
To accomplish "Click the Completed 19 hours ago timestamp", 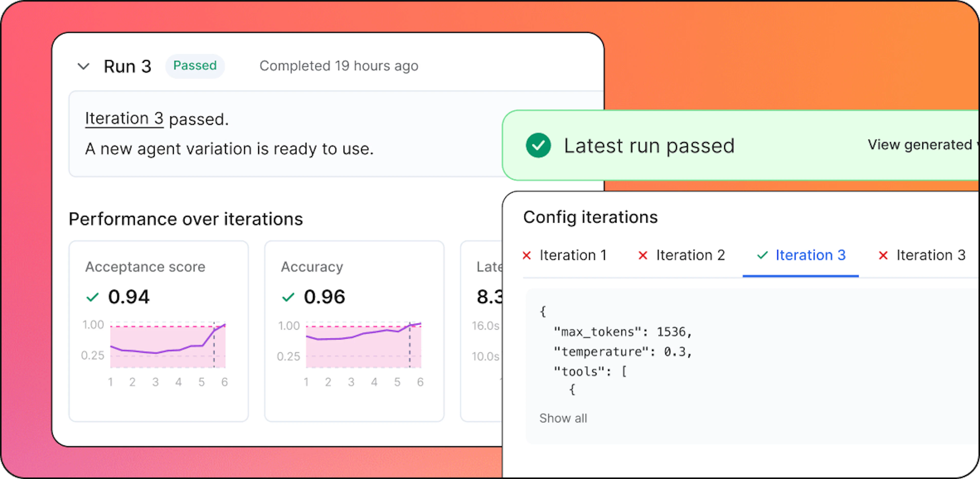I will click(x=339, y=66).
